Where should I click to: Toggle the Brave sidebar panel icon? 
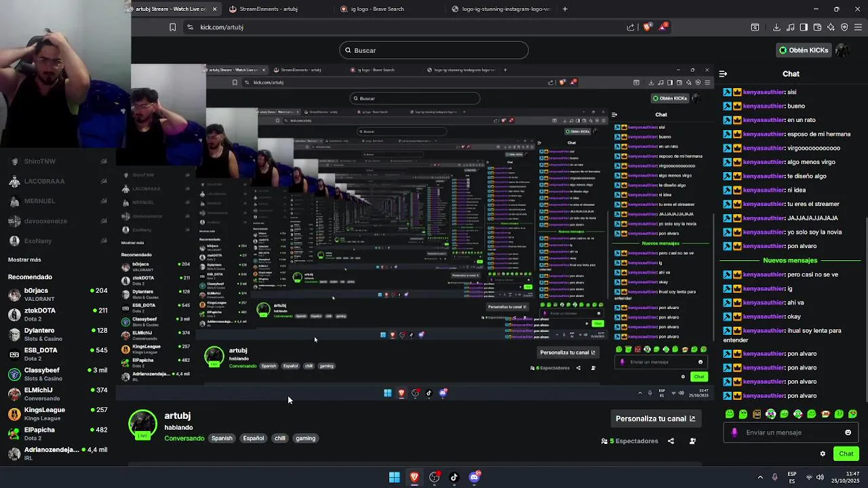coord(804,27)
